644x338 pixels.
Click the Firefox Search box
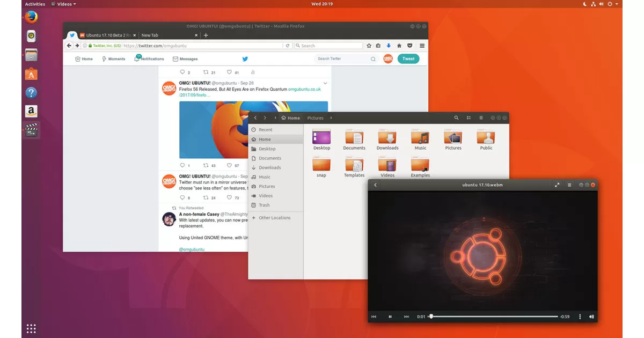[x=328, y=46]
